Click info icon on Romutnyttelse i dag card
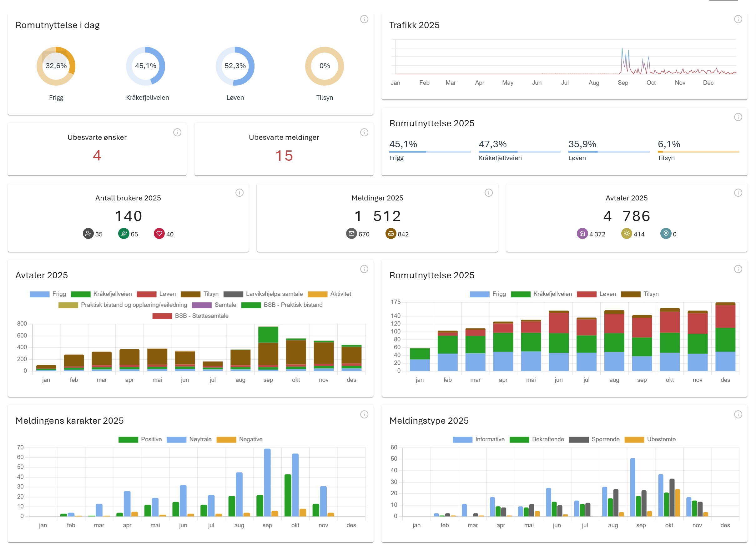 [x=364, y=19]
